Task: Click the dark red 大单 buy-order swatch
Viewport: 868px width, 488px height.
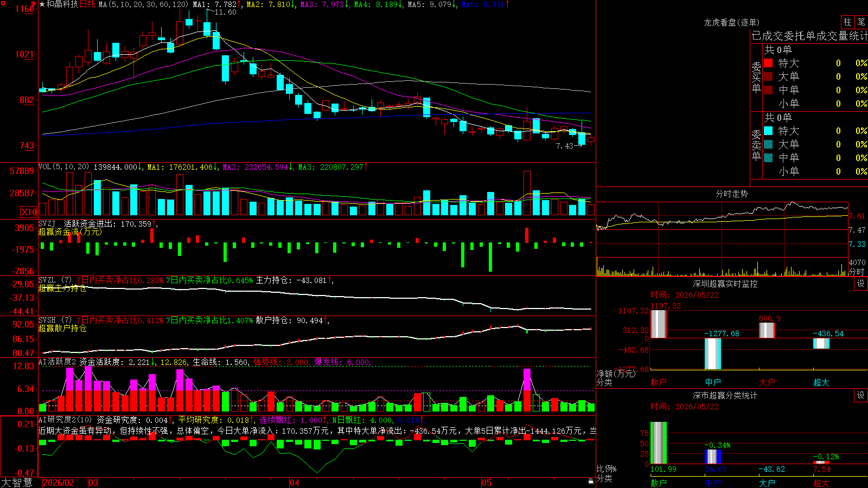Action: [x=768, y=76]
